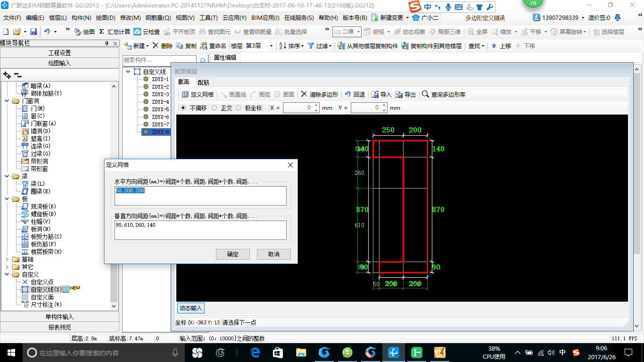Click 回退 undo step in section editor
The width and height of the screenshot is (644, 362).
pos(355,94)
